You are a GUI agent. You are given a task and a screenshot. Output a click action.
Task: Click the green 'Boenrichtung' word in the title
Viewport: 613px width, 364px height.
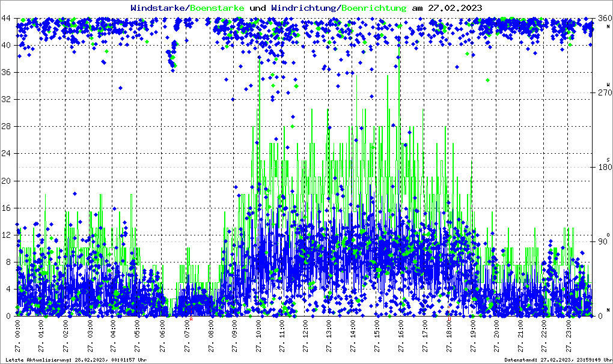[x=373, y=8]
